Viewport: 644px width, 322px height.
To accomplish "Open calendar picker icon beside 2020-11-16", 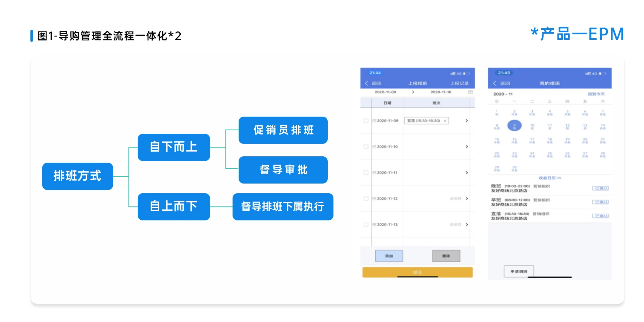I will coord(470,92).
